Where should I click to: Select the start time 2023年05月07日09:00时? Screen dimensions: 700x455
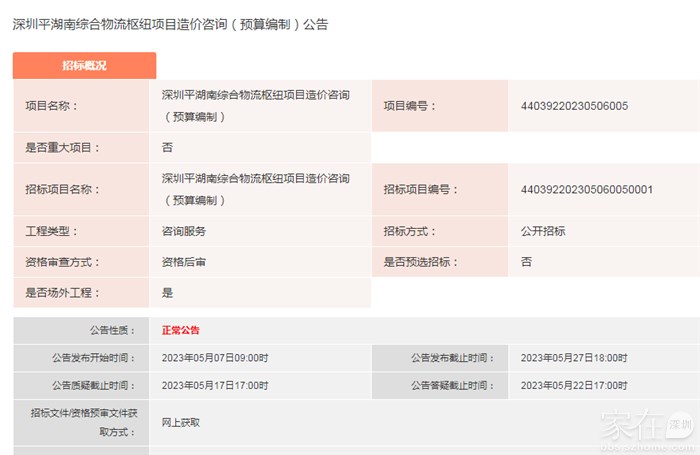coord(214,358)
